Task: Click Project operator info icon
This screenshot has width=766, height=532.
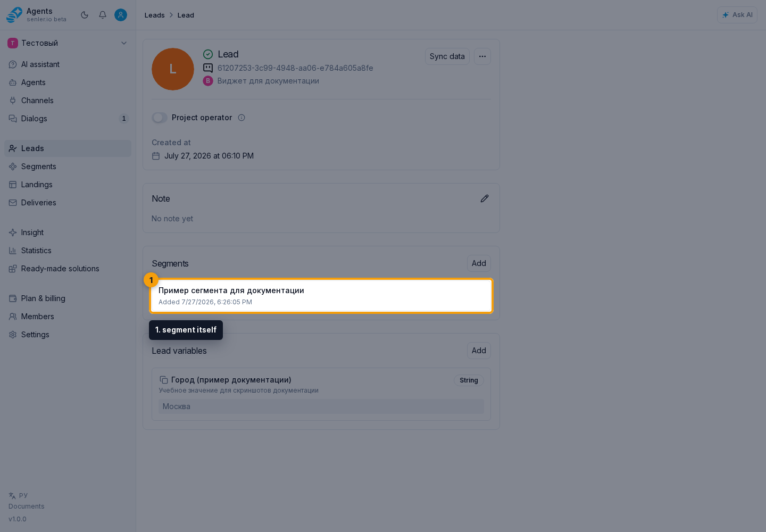Action: click(242, 118)
